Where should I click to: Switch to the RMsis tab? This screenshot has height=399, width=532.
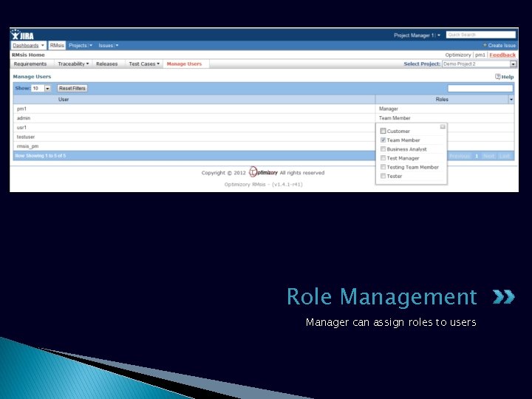pyautogui.click(x=57, y=46)
